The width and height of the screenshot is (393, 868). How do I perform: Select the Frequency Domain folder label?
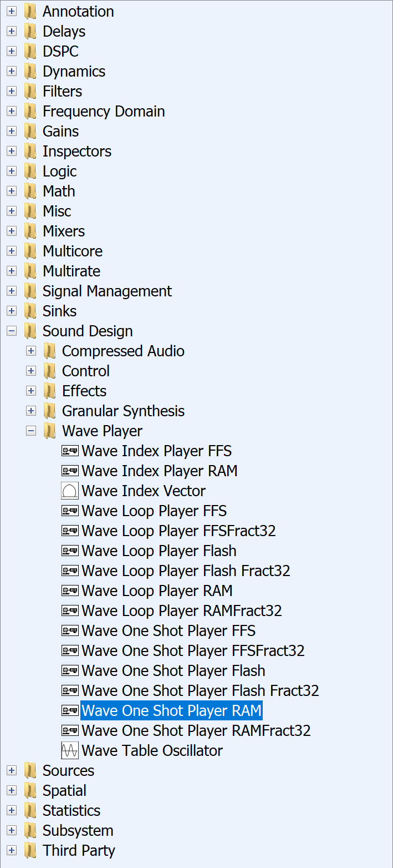(104, 112)
